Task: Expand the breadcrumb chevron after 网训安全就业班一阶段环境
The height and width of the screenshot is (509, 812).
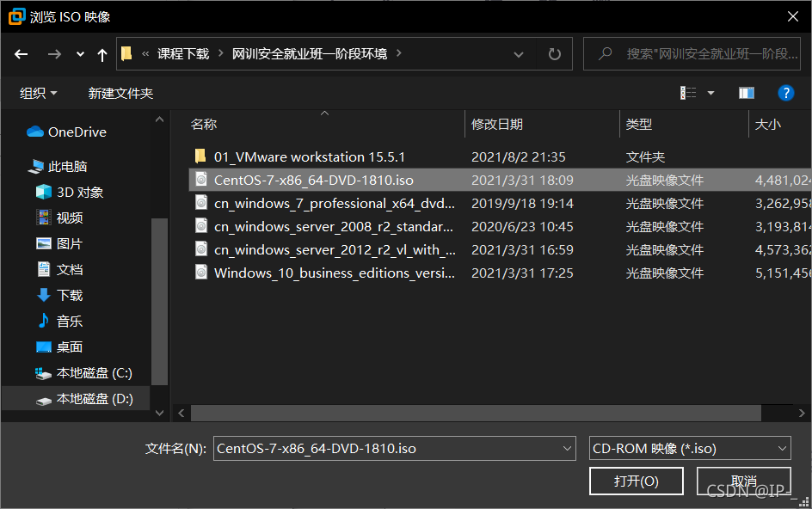Action: click(399, 53)
